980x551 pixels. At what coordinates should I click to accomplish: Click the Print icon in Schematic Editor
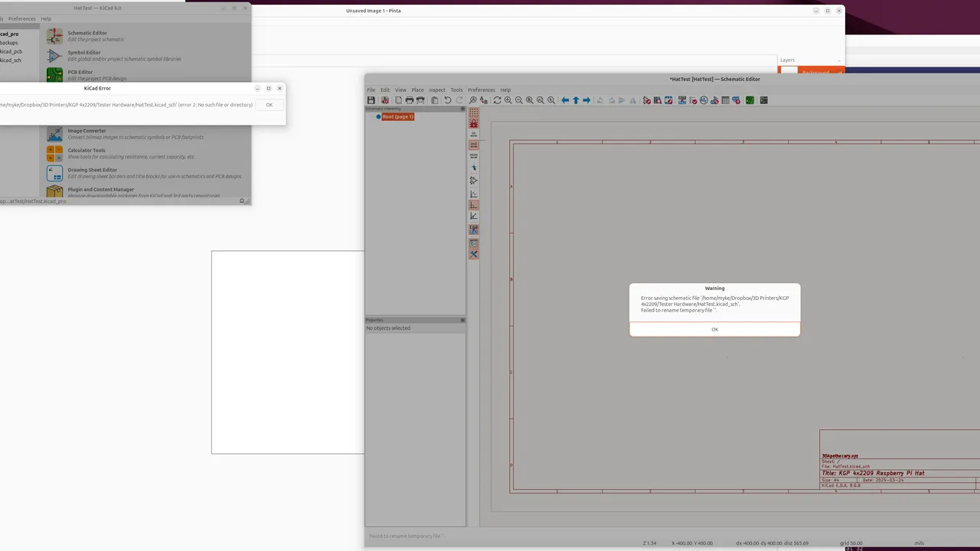tap(409, 100)
